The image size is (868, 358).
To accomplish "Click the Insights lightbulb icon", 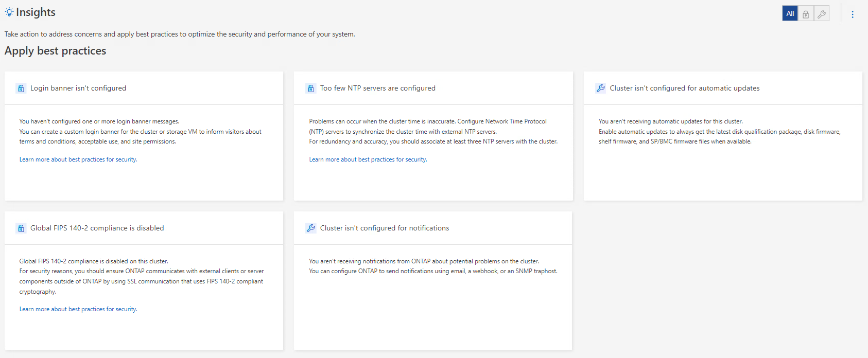I will point(9,12).
